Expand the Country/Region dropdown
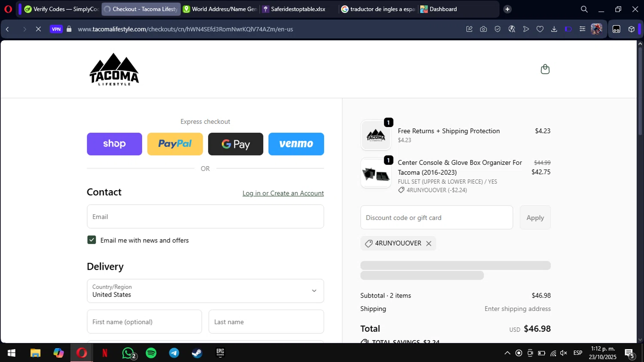The image size is (644, 362). [205, 291]
